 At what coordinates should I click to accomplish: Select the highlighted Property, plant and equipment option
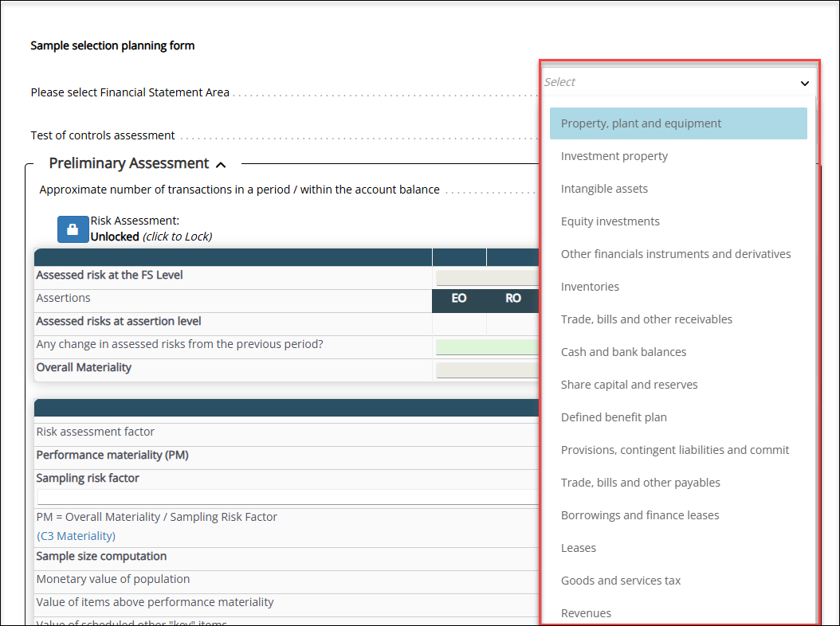point(641,123)
